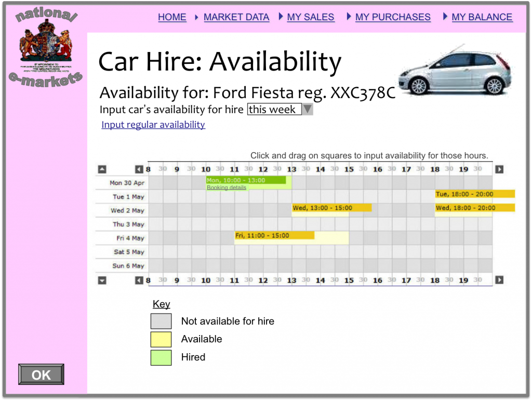
Task: Select the Fri 11:00 - 15:00 availability block
Action: tap(274, 236)
